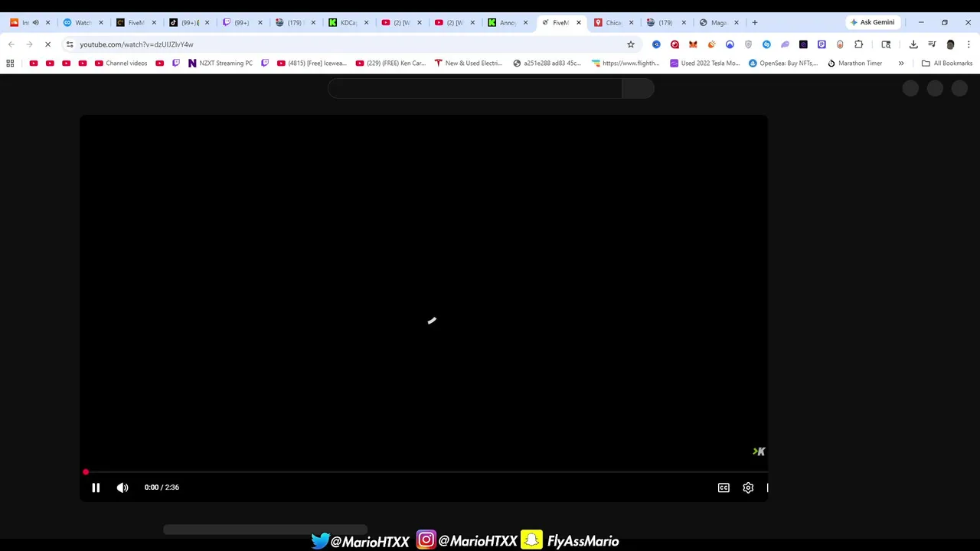Open a new browser tab
The width and height of the screenshot is (980, 551).
pos(754,22)
